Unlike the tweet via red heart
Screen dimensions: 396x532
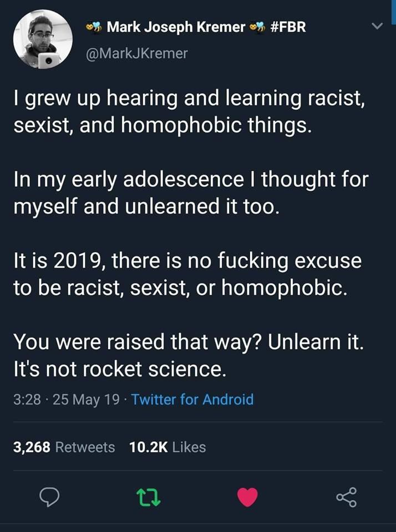tap(247, 498)
